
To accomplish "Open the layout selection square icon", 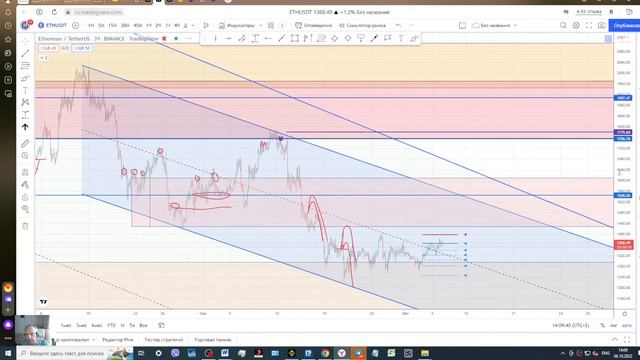I will (x=462, y=25).
